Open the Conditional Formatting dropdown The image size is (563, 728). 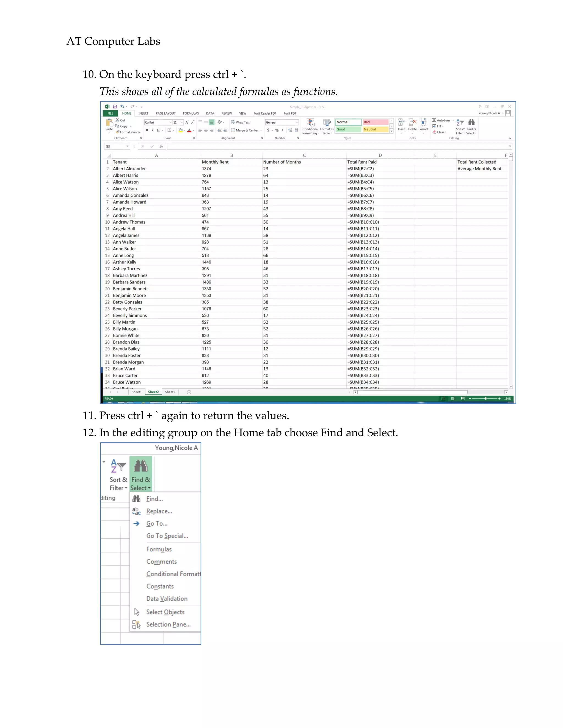tap(310, 127)
